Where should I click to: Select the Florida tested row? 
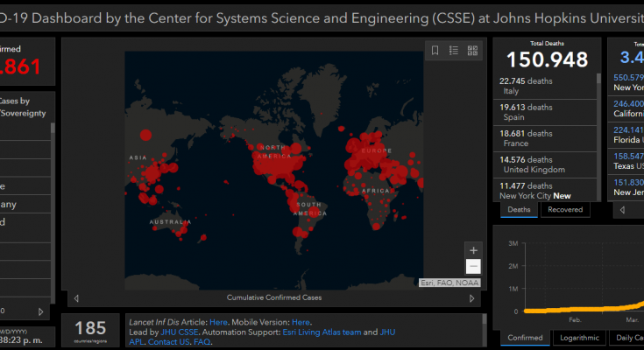626,135
